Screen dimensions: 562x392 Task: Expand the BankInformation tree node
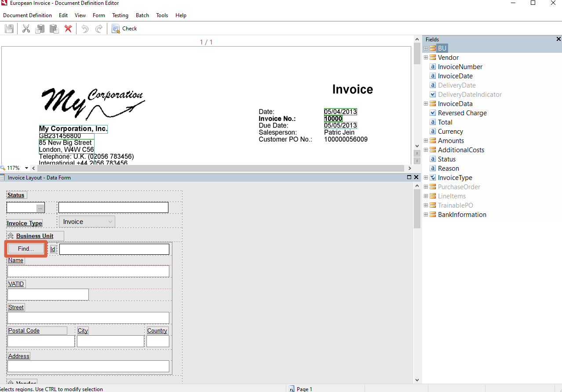426,215
